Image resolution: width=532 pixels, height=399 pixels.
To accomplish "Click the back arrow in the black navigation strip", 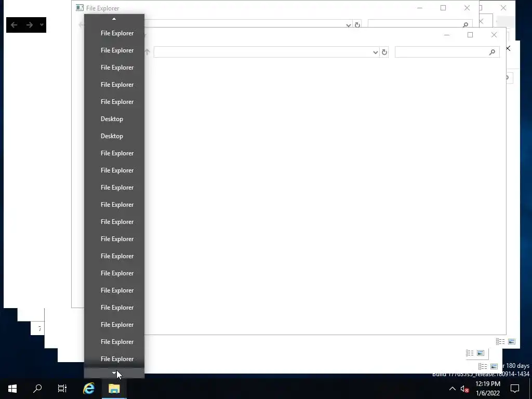I will click(x=14, y=25).
